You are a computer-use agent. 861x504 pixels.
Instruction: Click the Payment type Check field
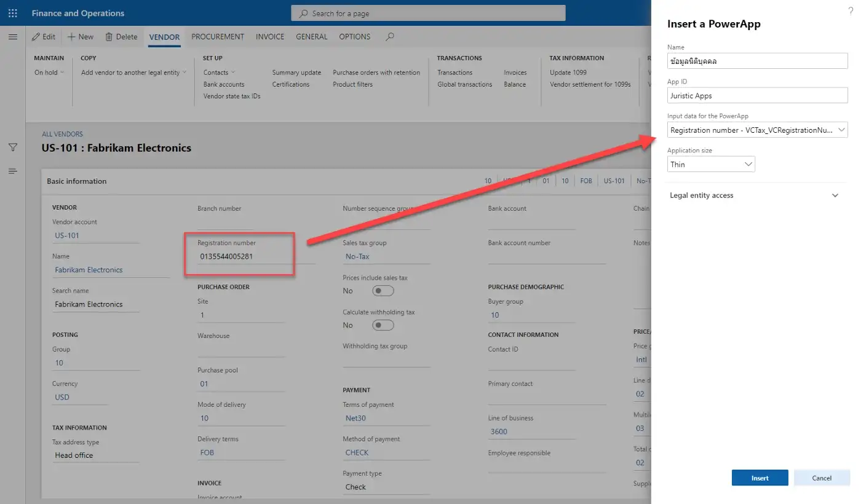[x=386, y=487]
